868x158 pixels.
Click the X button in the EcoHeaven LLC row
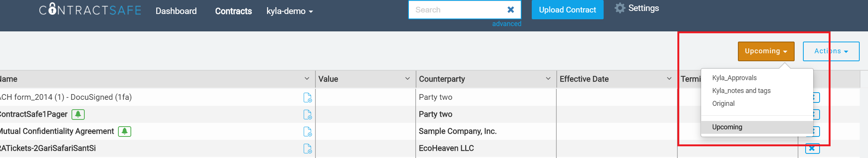tap(812, 149)
